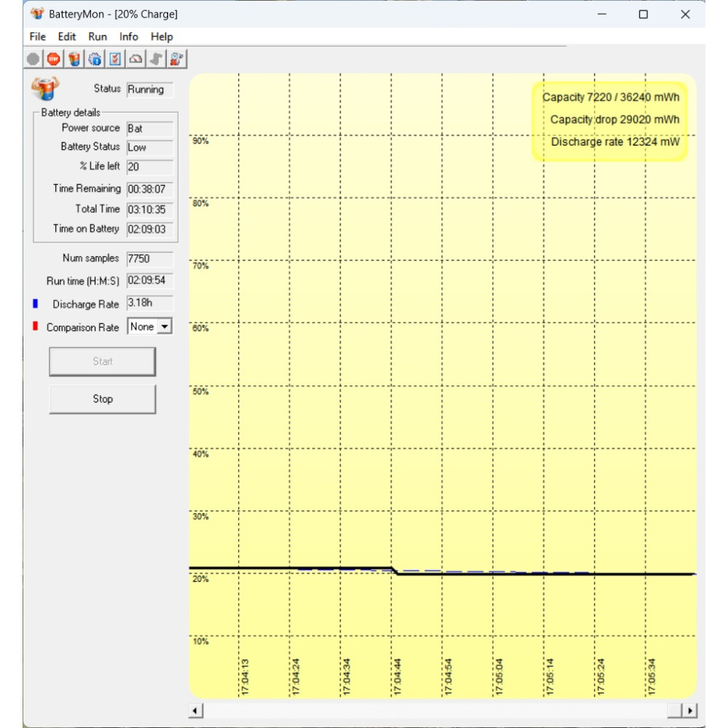The width and height of the screenshot is (728, 728).
Task: Click the yellow capacity info box on the chart
Action: click(610, 119)
